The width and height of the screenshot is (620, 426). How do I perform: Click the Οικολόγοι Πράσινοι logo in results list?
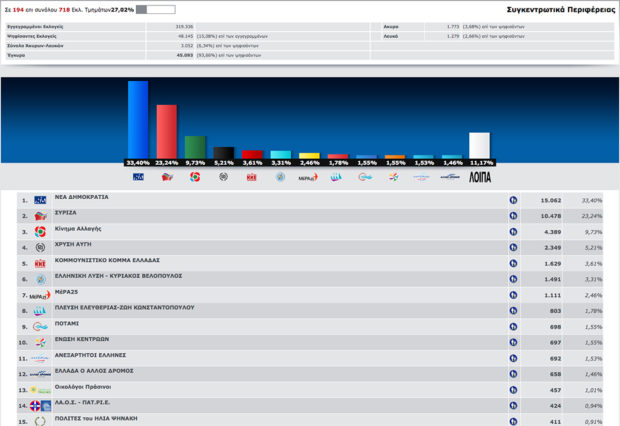pos(40,390)
